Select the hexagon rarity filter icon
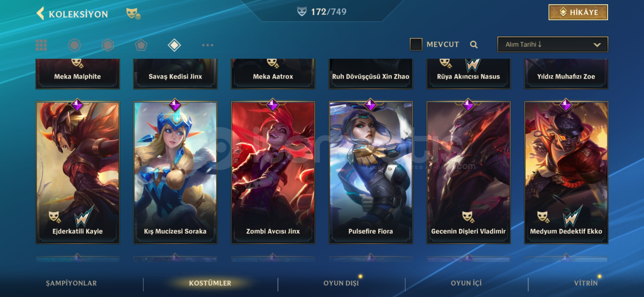The width and height of the screenshot is (644, 297). point(108,45)
